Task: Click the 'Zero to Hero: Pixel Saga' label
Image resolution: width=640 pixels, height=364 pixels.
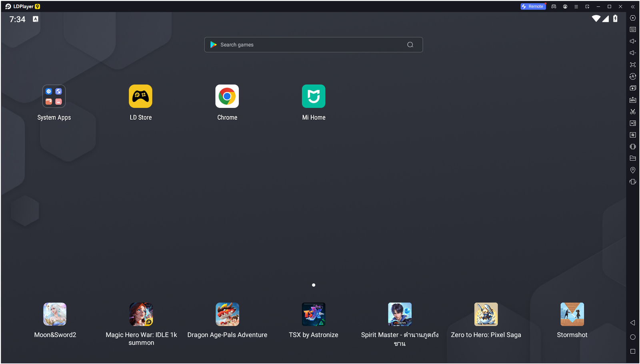Action: pos(486,335)
